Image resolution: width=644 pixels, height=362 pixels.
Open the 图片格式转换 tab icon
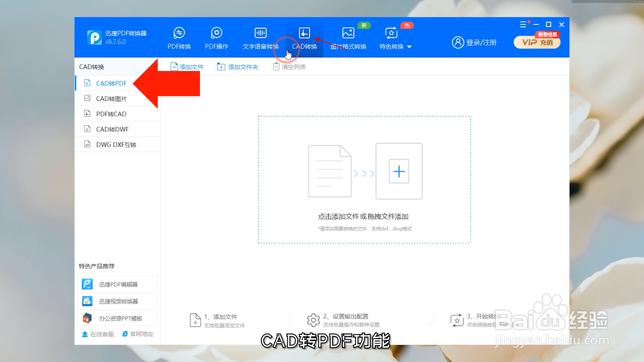coord(348,33)
